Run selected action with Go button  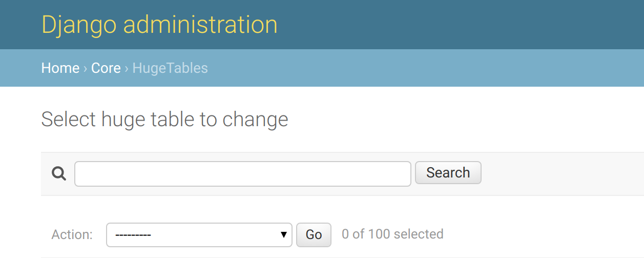coord(314,235)
